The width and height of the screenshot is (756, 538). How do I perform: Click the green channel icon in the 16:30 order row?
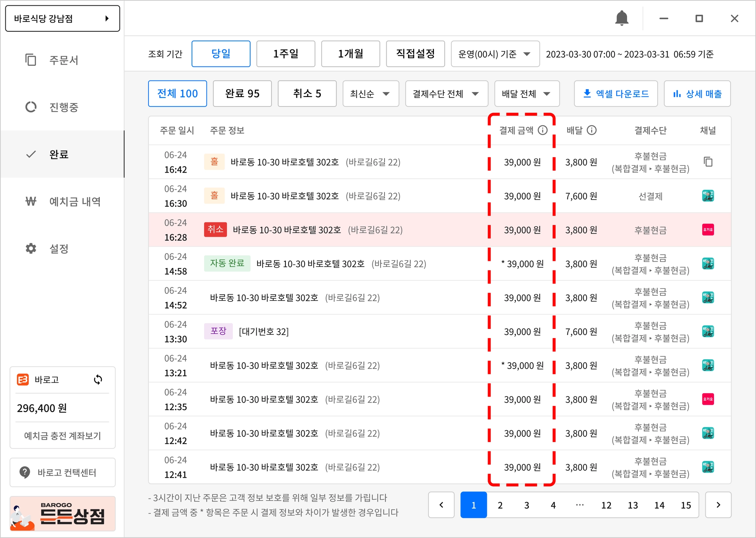(x=708, y=196)
